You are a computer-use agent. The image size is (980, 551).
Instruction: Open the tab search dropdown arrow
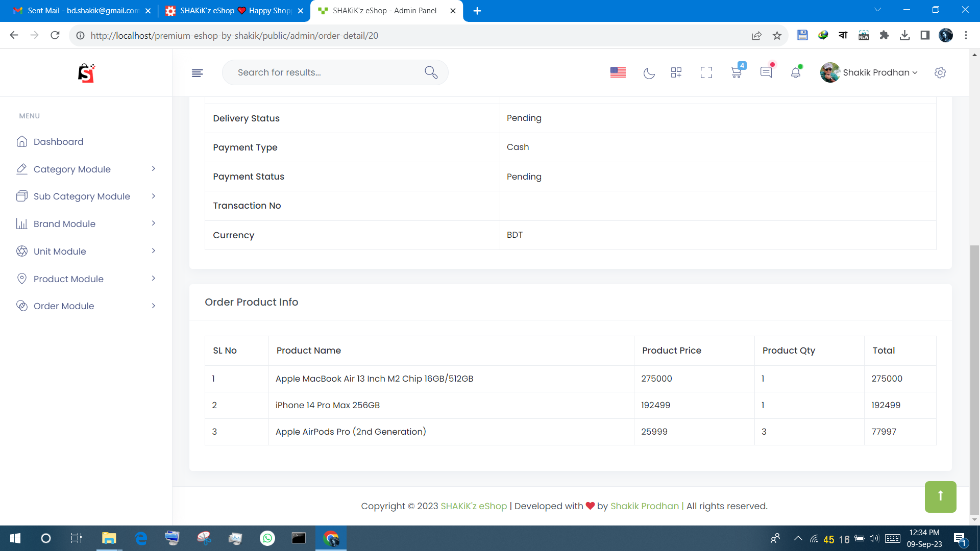[x=877, y=10]
